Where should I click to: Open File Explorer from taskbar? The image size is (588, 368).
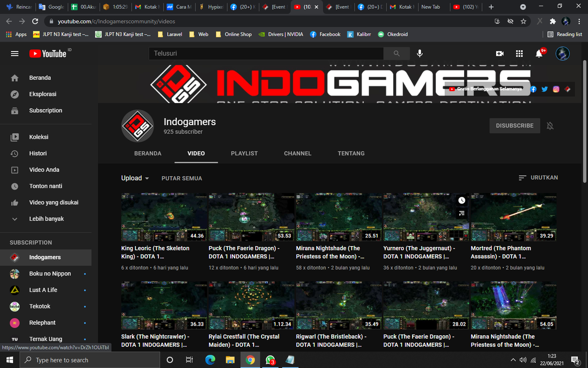pyautogui.click(x=230, y=360)
